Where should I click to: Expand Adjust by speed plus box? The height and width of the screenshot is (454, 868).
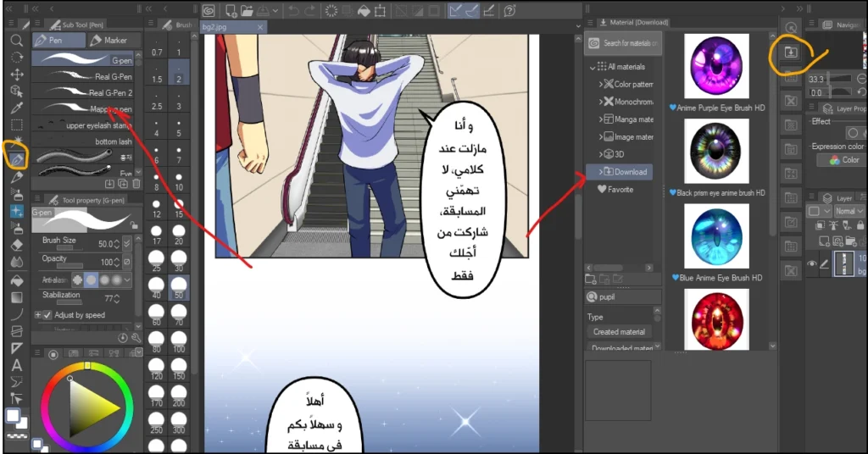tap(37, 315)
